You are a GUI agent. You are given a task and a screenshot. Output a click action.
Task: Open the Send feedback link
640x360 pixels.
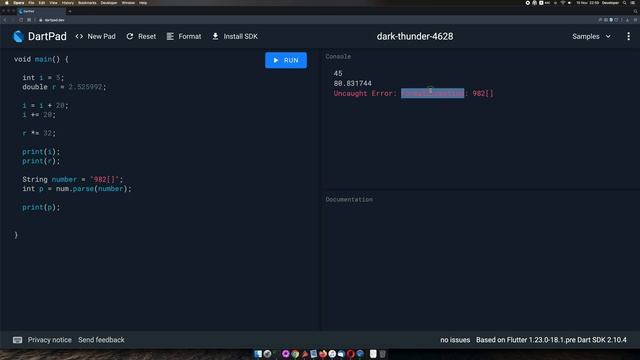[x=101, y=340]
